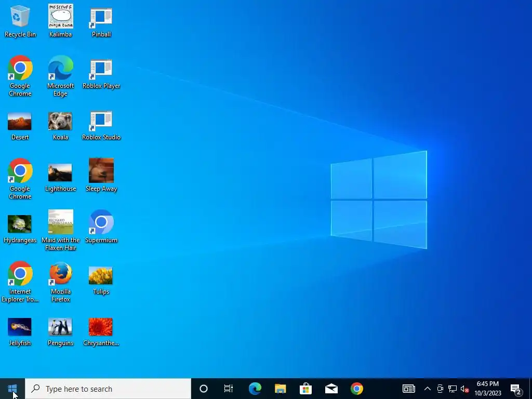The height and width of the screenshot is (399, 532).
Task: Launch Microsoft Edge from the taskbar
Action: click(x=255, y=389)
